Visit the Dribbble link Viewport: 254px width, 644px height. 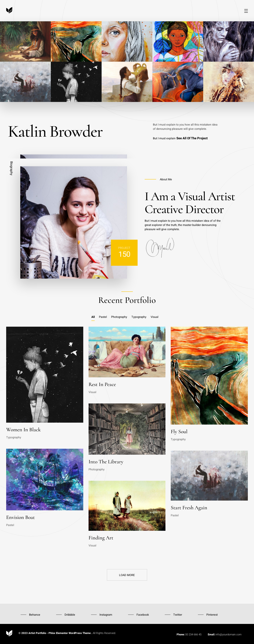coord(70,614)
